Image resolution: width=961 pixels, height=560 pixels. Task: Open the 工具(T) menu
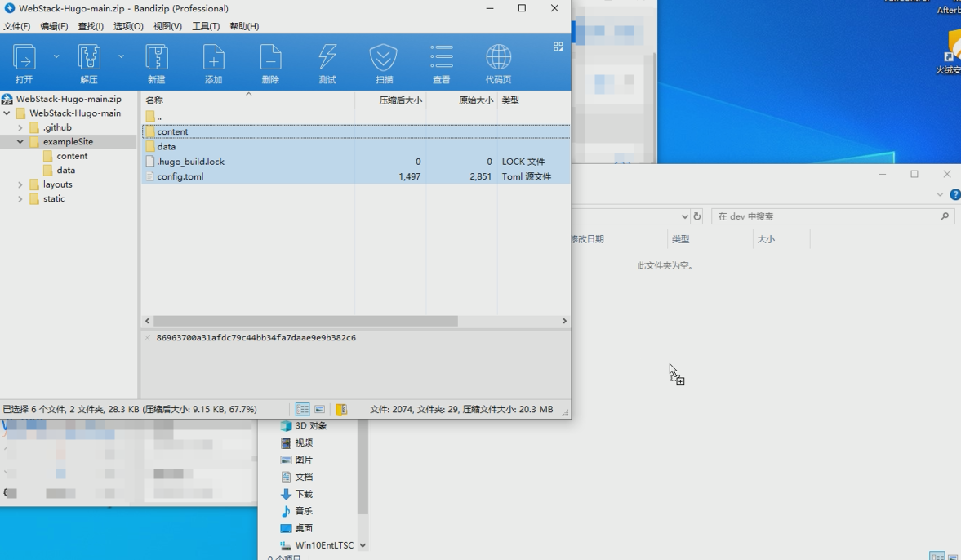[206, 26]
